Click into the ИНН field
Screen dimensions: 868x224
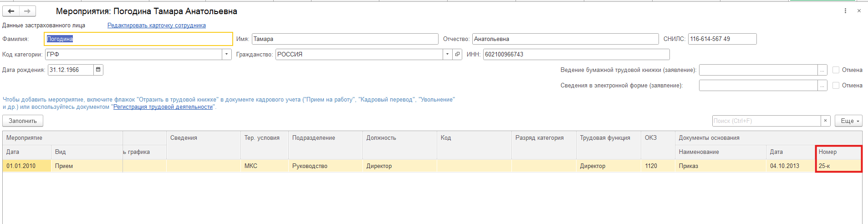coord(576,55)
